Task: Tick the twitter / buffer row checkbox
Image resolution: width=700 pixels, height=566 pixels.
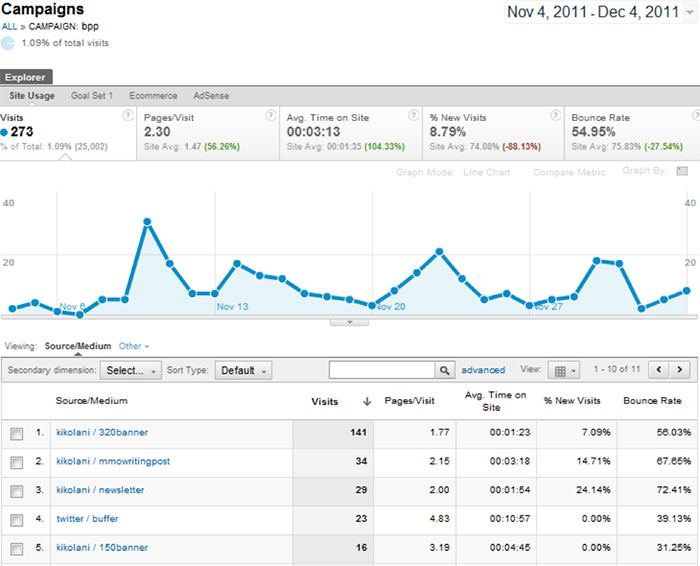Action: pos(16,519)
